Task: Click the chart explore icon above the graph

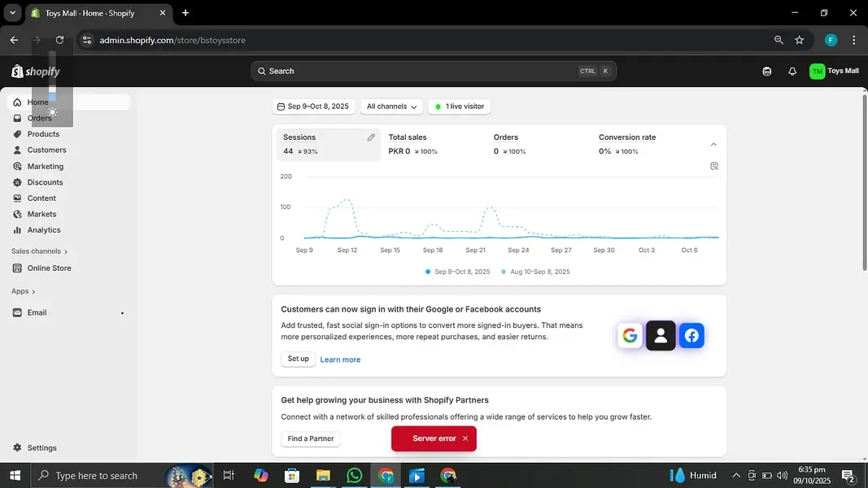Action: tap(713, 166)
